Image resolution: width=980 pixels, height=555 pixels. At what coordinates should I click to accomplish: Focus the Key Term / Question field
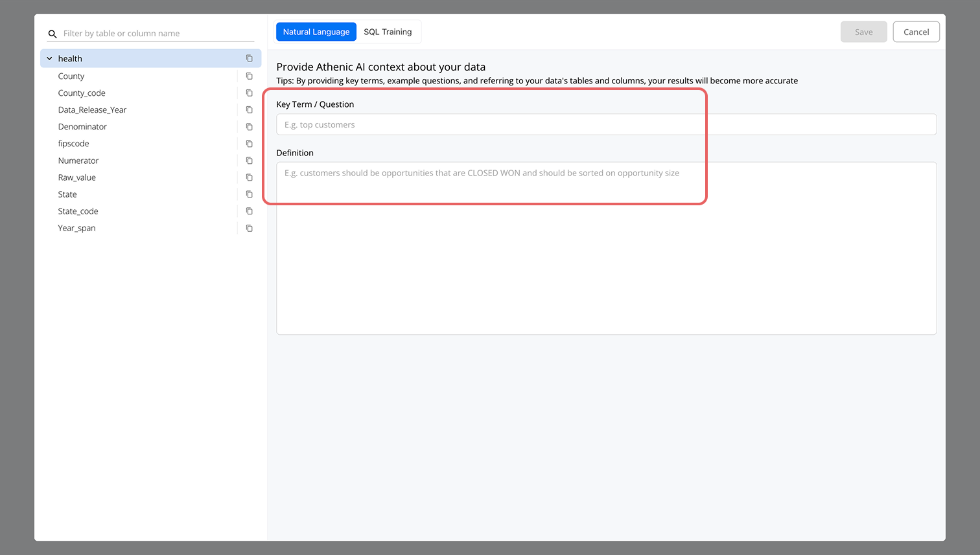pyautogui.click(x=606, y=124)
